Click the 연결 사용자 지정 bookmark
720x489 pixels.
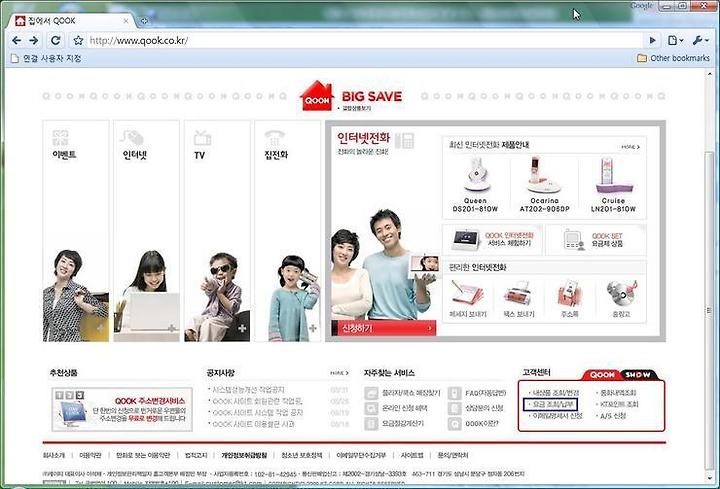tap(46, 58)
